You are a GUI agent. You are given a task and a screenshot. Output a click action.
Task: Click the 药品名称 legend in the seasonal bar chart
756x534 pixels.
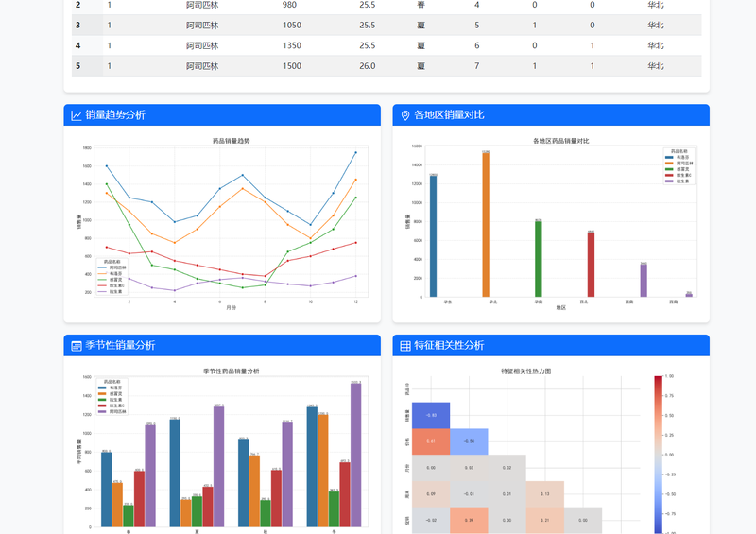(x=112, y=397)
